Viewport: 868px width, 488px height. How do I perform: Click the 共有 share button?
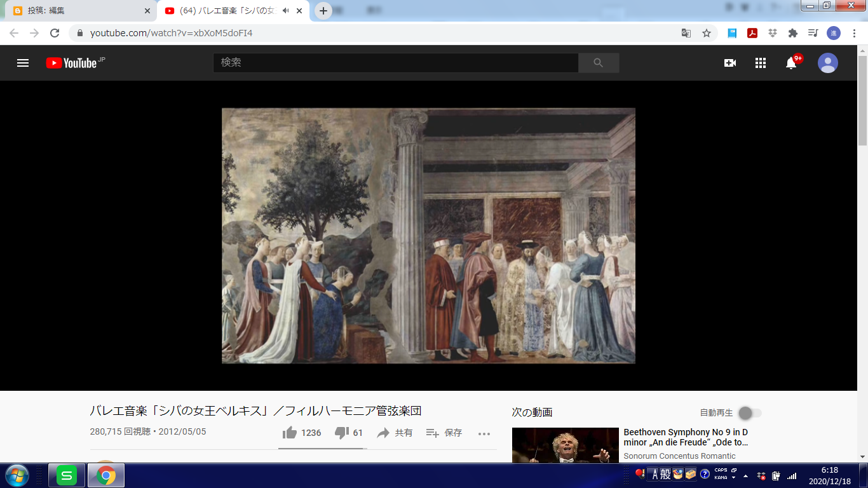395,433
